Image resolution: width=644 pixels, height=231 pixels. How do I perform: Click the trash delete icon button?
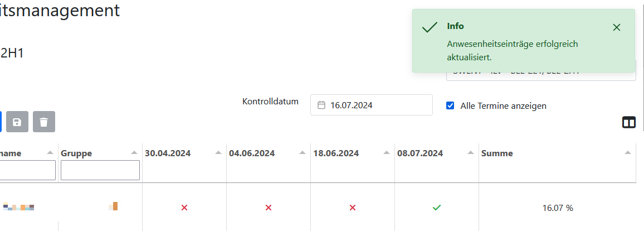[x=44, y=122]
